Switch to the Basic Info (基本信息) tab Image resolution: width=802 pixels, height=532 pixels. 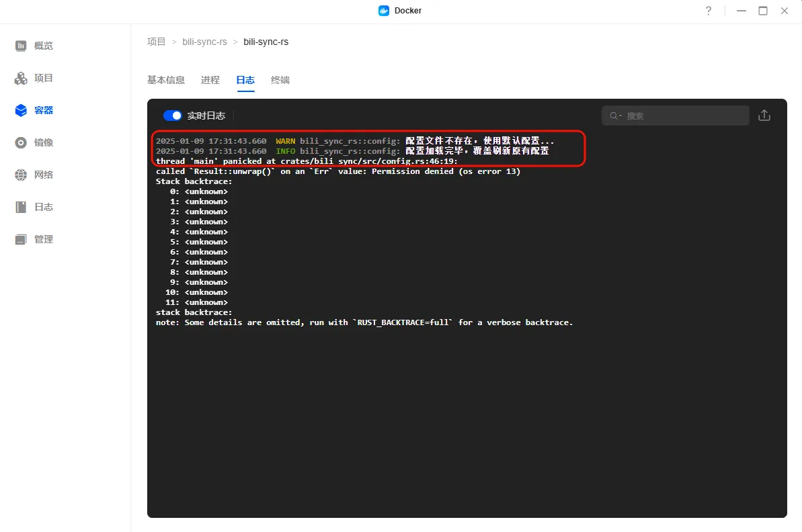point(165,80)
